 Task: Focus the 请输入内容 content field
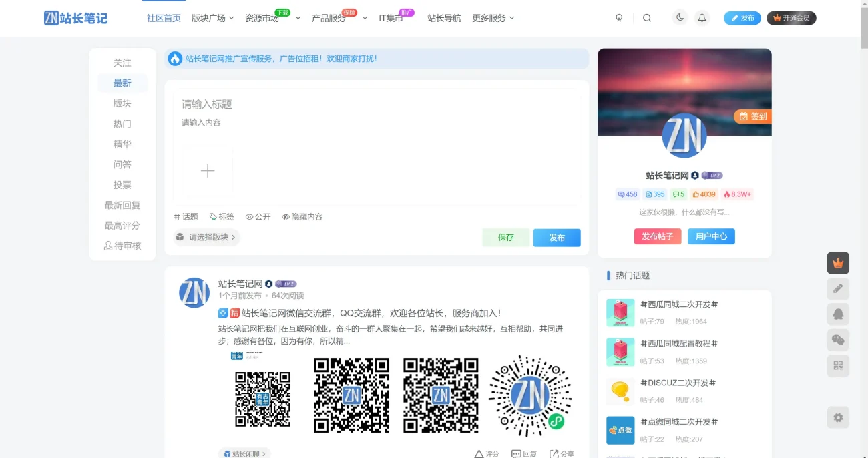point(377,123)
